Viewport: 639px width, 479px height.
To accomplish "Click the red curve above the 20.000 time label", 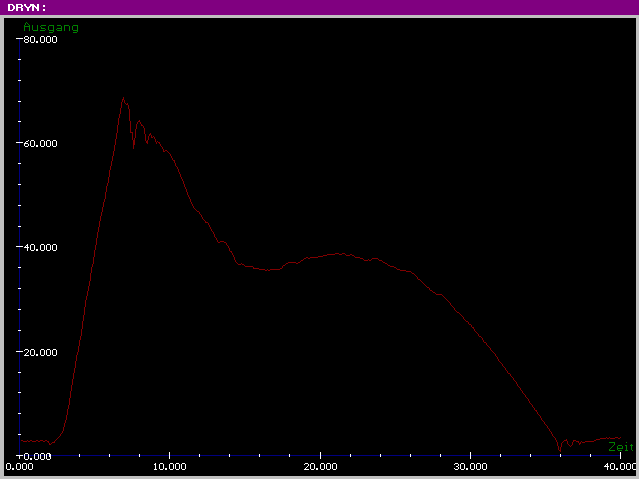I will 320,255.
